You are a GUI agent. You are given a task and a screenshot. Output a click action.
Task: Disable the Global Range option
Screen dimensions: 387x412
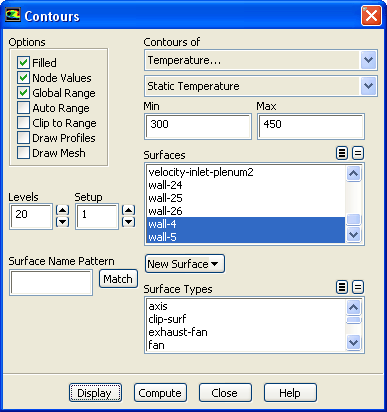point(23,93)
